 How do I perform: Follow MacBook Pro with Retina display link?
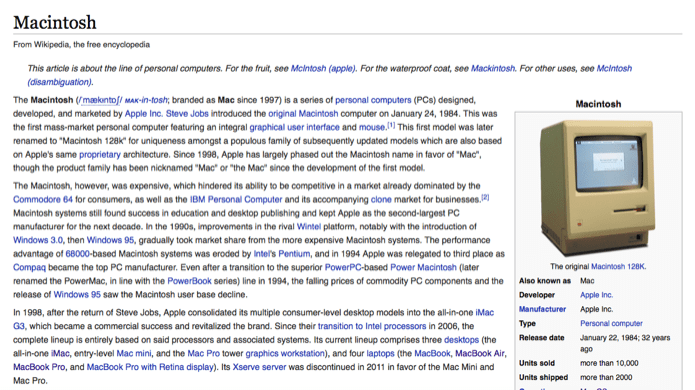click(x=150, y=367)
